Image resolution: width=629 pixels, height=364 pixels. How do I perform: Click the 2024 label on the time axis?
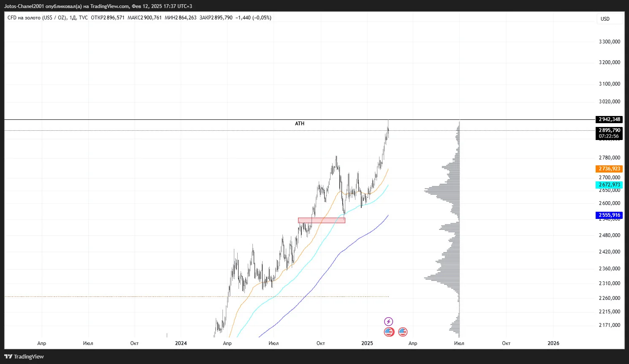click(181, 343)
